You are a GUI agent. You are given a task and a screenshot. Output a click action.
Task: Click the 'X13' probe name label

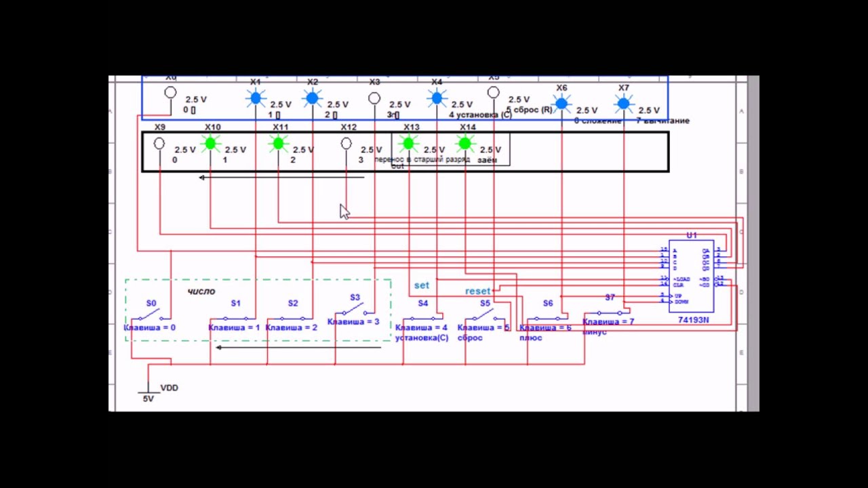pyautogui.click(x=412, y=127)
